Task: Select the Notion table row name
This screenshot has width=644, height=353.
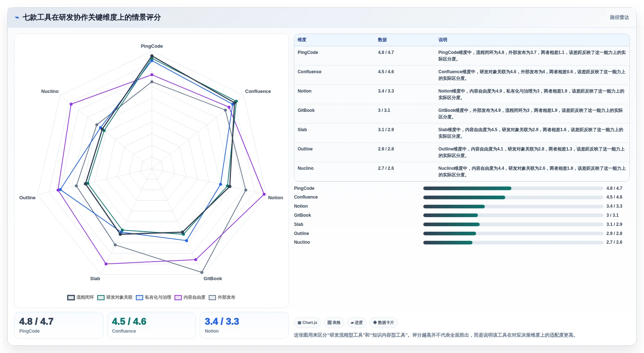Action: (x=305, y=91)
